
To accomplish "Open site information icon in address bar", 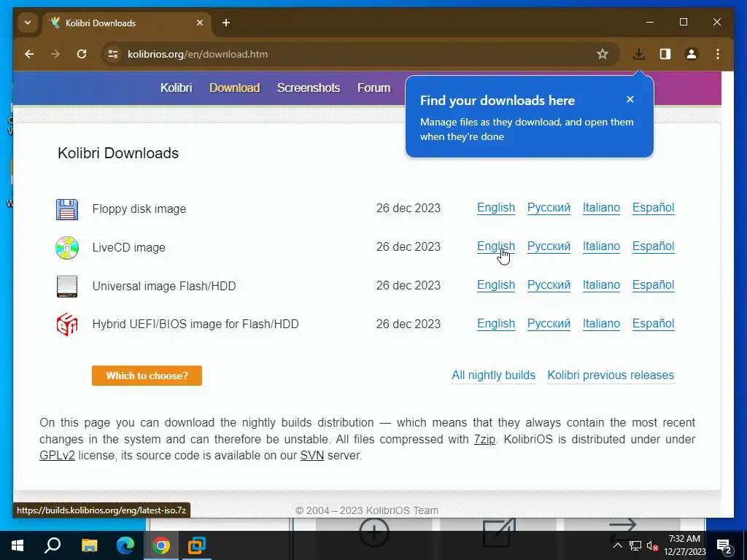I will pos(113,54).
